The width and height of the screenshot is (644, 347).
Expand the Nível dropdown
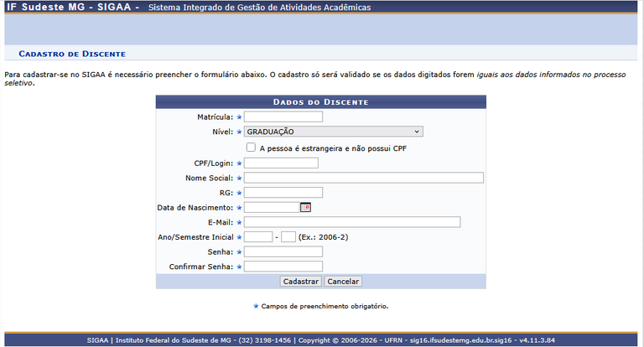334,132
